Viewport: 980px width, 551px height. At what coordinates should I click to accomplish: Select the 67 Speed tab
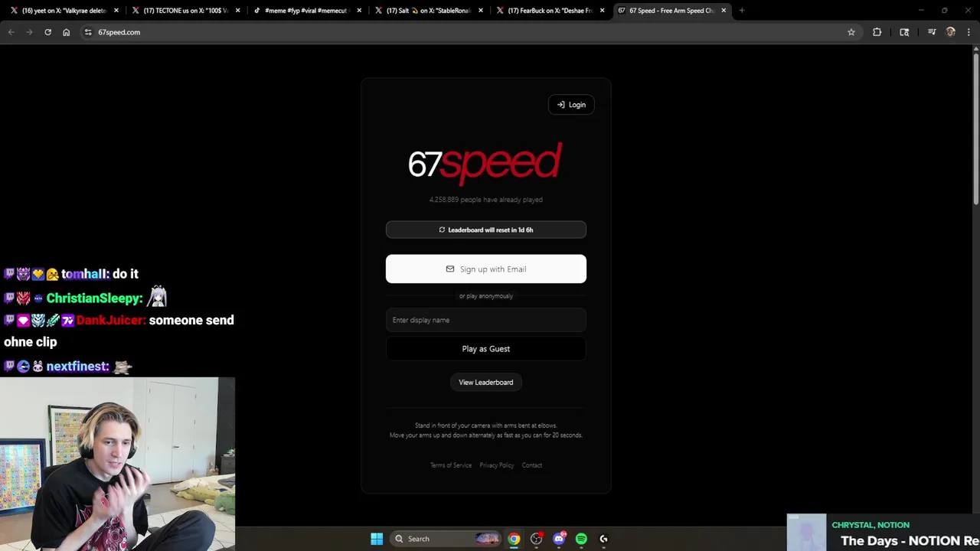coord(671,11)
